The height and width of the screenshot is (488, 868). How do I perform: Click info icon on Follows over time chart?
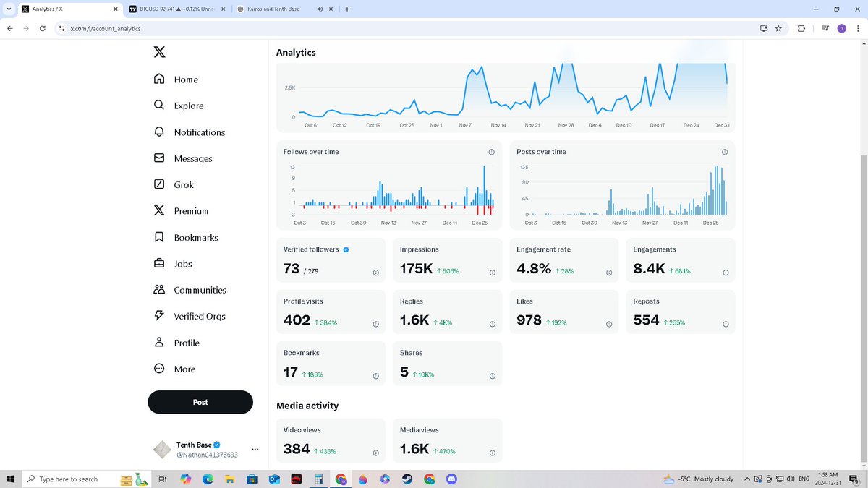click(492, 152)
